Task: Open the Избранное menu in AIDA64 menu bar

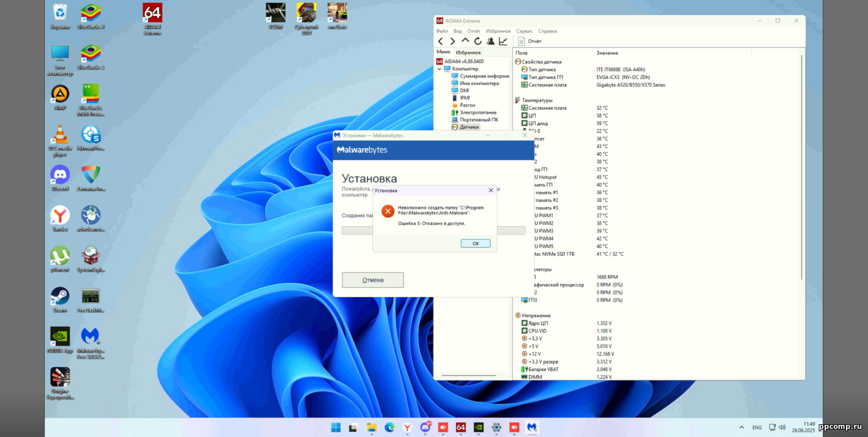Action: click(498, 31)
